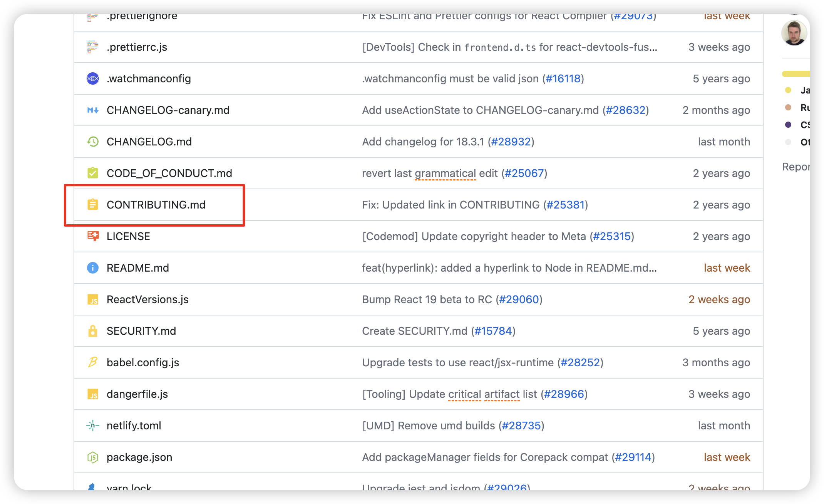Click the markdown icon beside CHANGELOG-canary.md
The image size is (824, 504).
tap(92, 110)
